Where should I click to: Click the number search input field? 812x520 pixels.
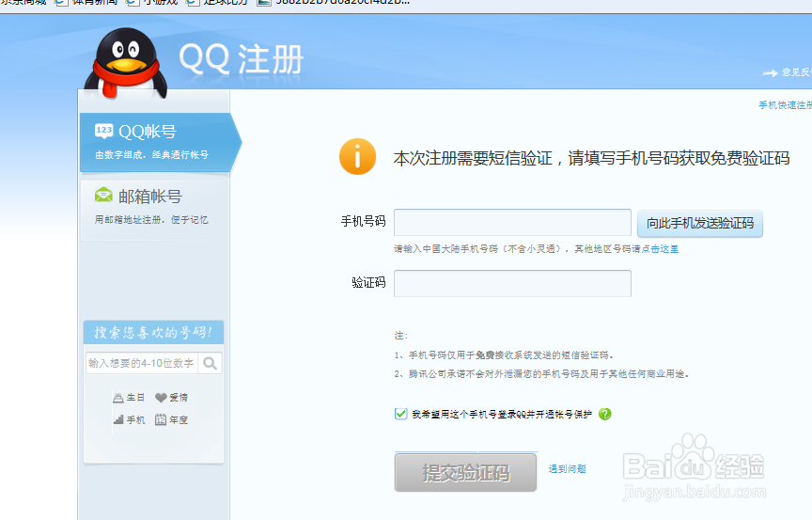click(141, 363)
